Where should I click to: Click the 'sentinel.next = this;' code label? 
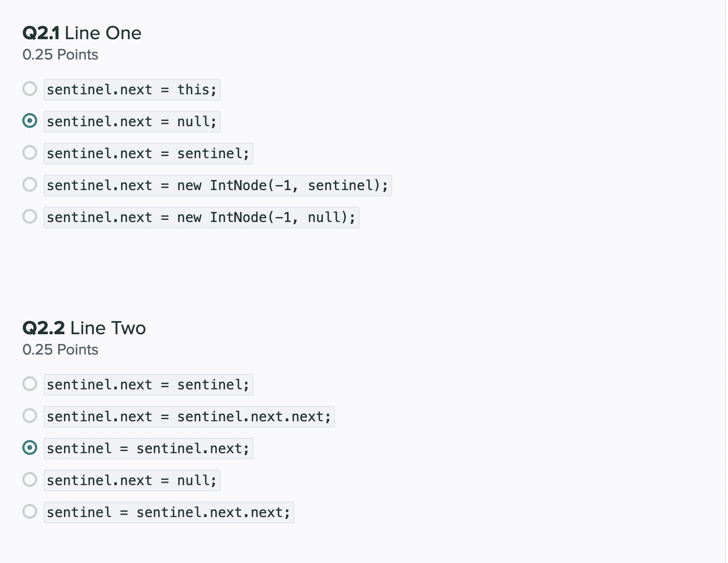132,90
